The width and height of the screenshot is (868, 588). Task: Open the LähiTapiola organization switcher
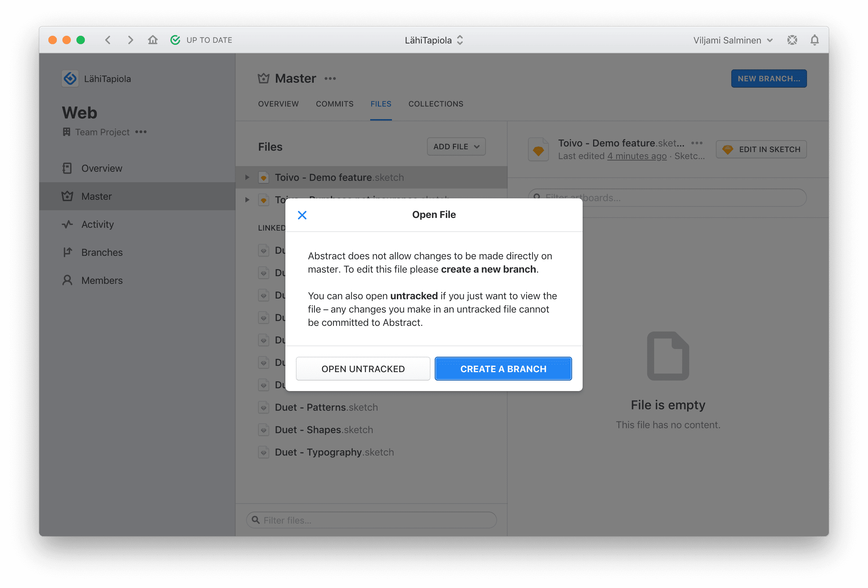[x=434, y=40]
